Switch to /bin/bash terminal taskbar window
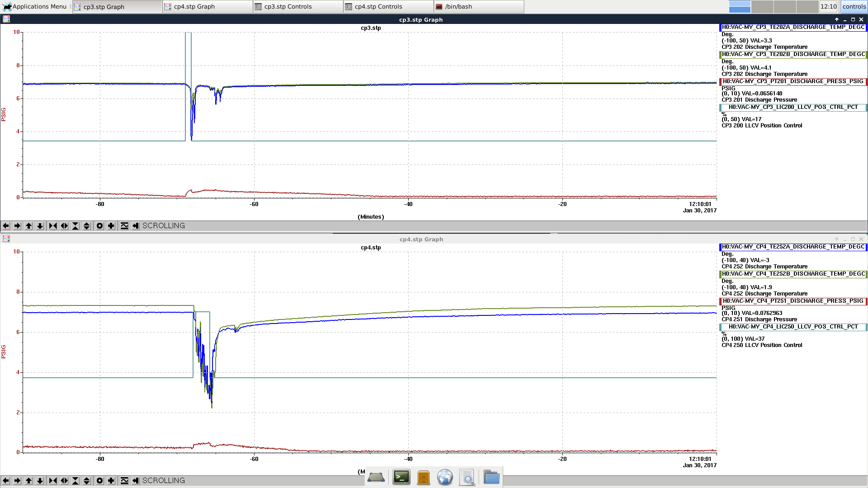Image resolution: width=868 pixels, height=488 pixels. (x=479, y=7)
